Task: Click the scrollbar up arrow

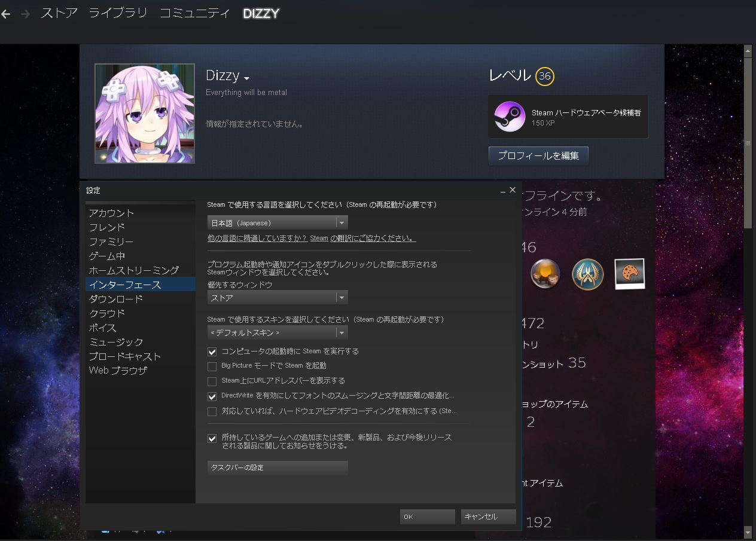Action: [x=748, y=51]
